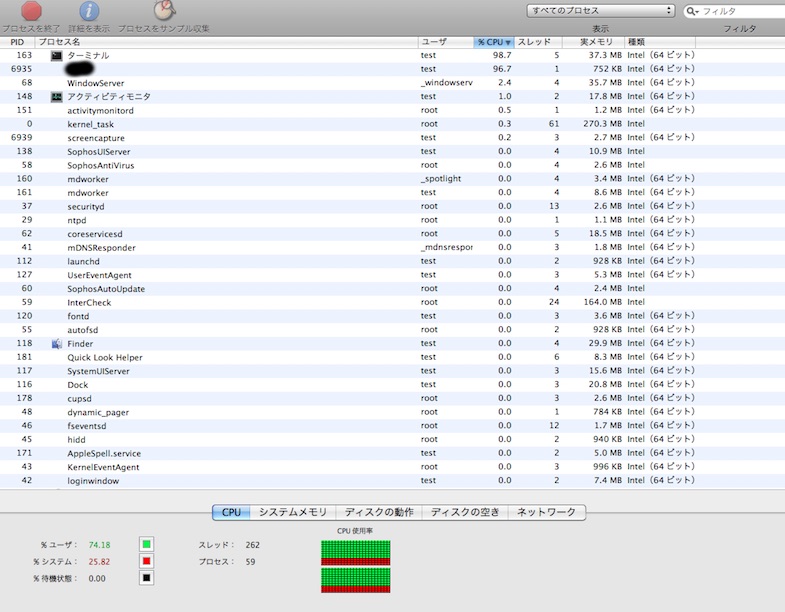Click the upper CPU usage graph
The image size is (785, 612).
(x=355, y=552)
